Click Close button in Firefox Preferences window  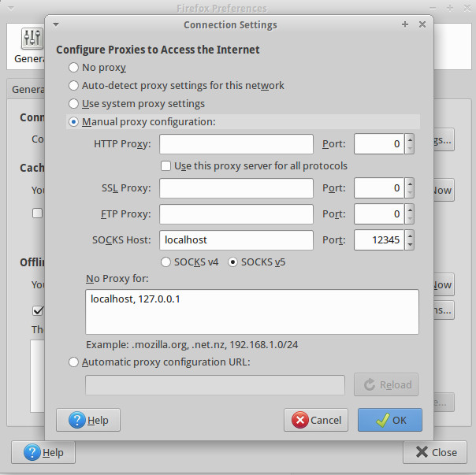(435, 452)
